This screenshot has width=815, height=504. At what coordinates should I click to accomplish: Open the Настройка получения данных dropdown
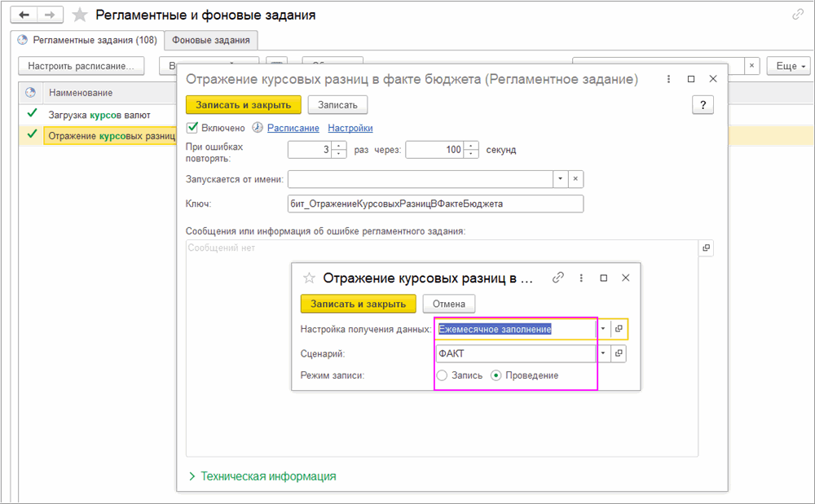point(603,329)
